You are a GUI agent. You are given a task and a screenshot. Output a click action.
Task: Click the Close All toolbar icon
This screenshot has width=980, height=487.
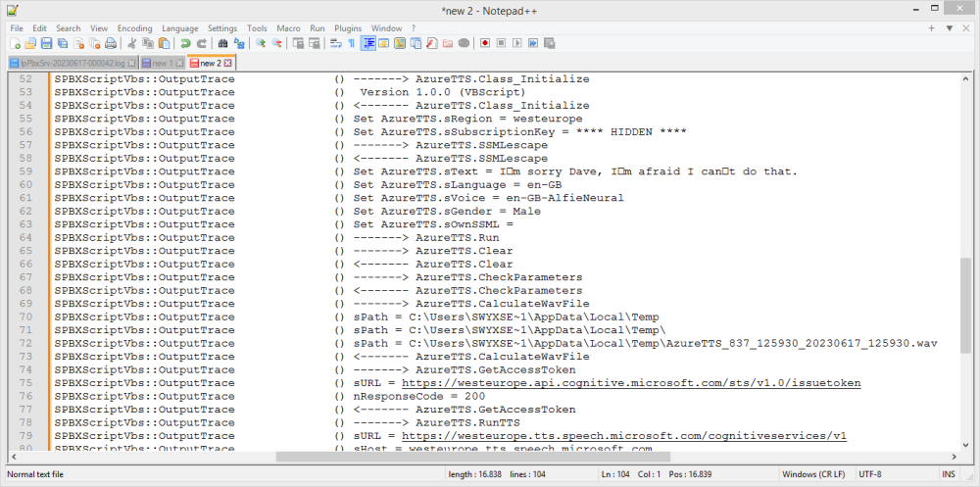point(95,43)
